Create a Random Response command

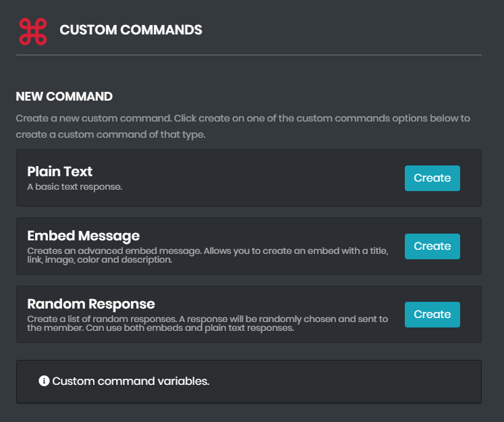(x=432, y=315)
